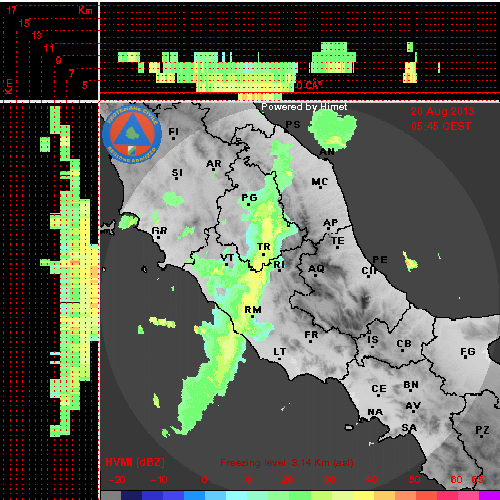Viewport: 500px width, 500px height.
Task: Click the AR (Arezzo) city marker
Action: [x=214, y=170]
